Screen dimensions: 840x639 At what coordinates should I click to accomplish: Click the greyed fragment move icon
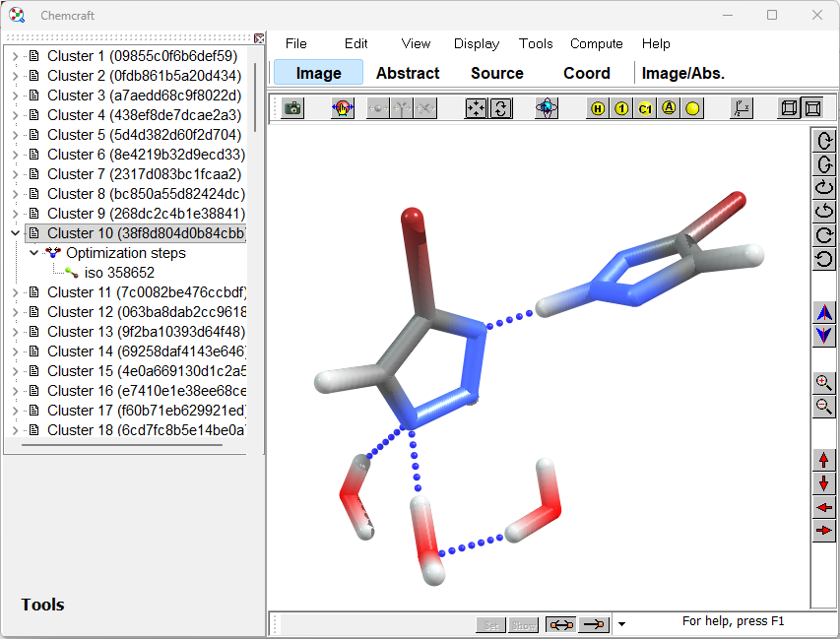point(401,108)
